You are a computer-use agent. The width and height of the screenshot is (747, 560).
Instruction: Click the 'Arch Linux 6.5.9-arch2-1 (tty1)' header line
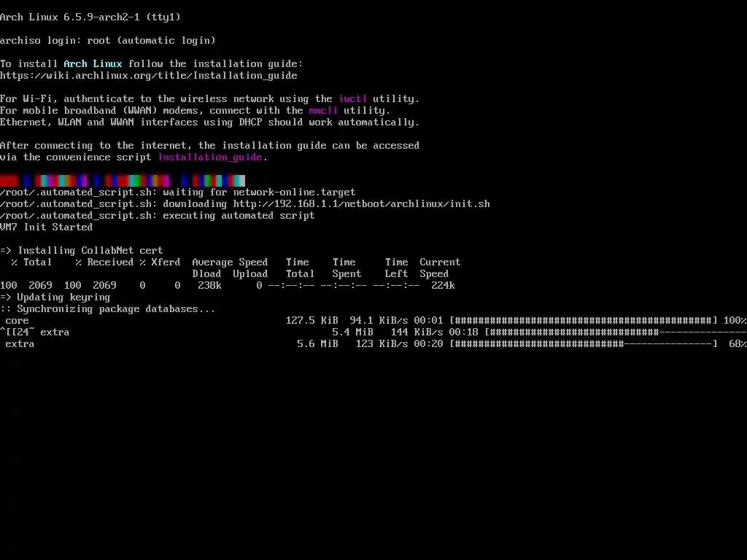90,17
